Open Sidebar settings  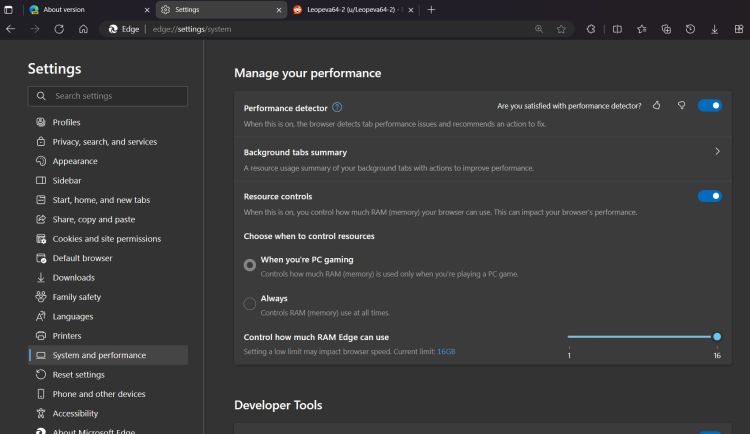(x=108, y=180)
